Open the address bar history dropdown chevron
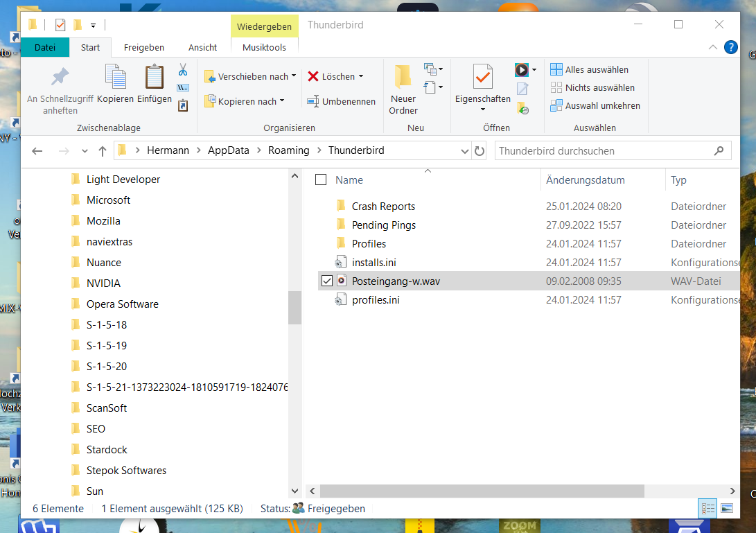This screenshot has height=533, width=756. pyautogui.click(x=464, y=151)
